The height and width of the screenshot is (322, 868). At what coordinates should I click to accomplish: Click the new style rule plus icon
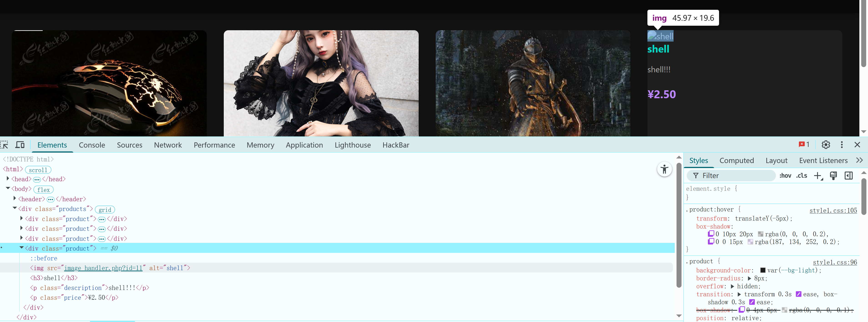(x=818, y=176)
